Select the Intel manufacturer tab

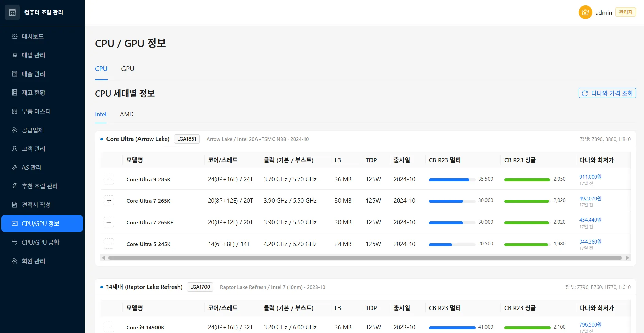click(101, 114)
